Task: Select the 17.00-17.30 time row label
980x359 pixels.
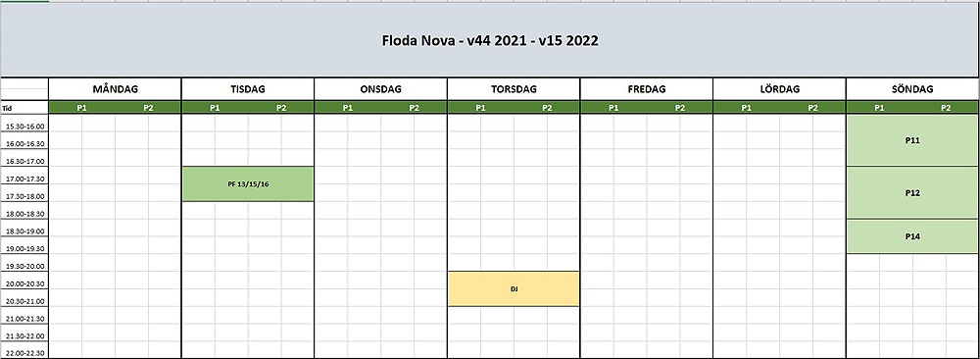Action: coord(24,179)
